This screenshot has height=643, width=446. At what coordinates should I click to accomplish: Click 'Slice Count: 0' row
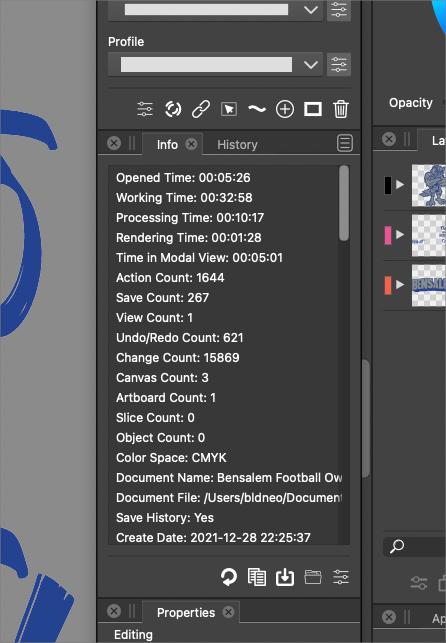155,418
